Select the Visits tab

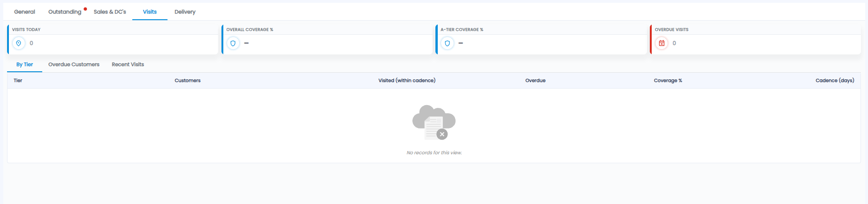150,12
